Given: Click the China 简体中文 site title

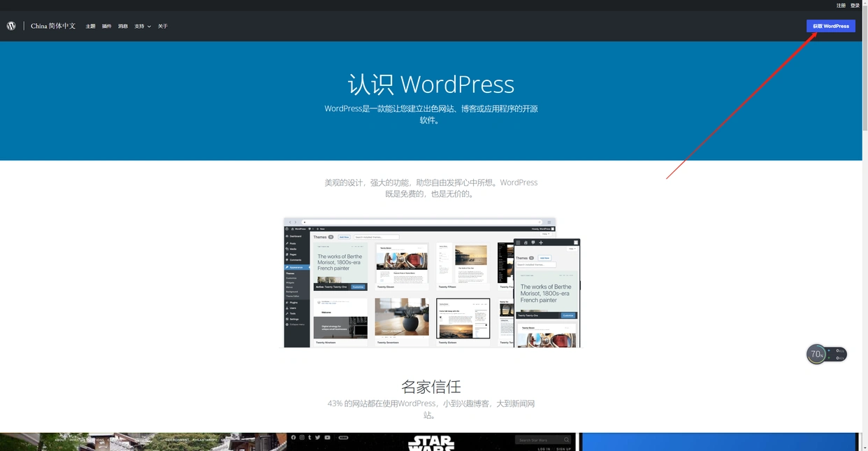Looking at the screenshot, I should (x=53, y=26).
